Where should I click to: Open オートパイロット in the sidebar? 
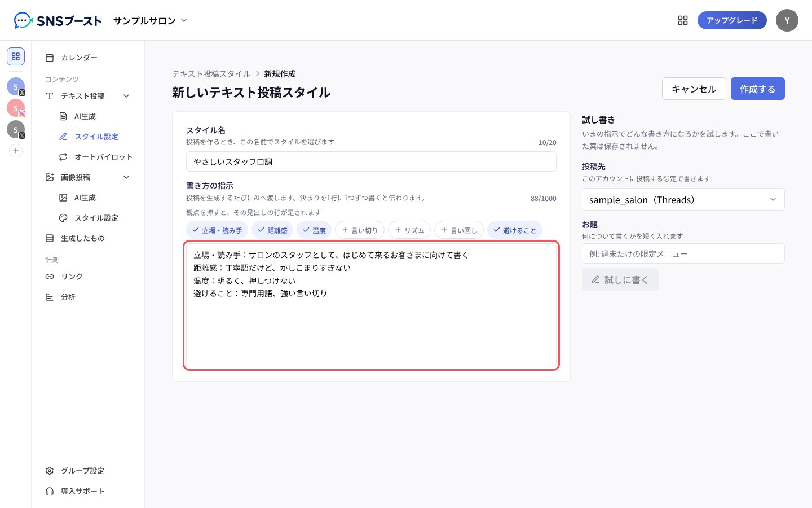tap(95, 157)
